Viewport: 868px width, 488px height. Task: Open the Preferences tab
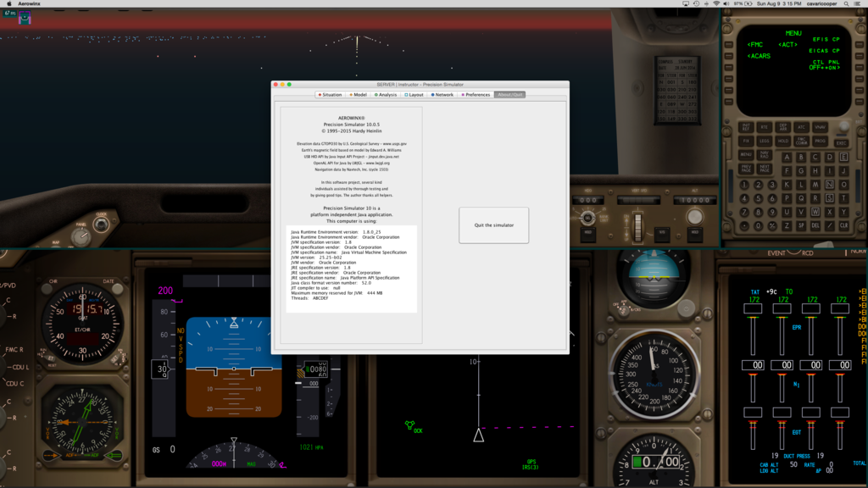tap(476, 95)
